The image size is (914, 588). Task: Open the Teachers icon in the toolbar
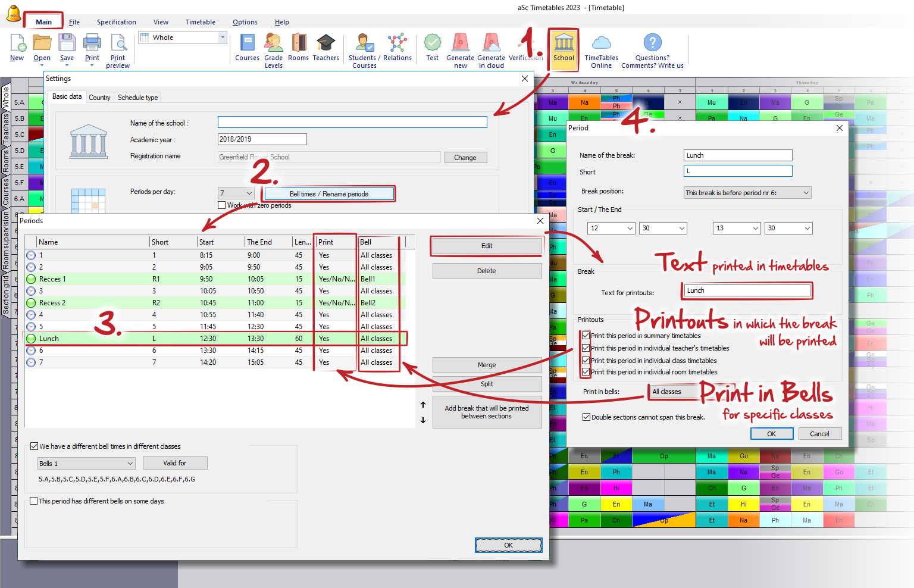pyautogui.click(x=326, y=43)
